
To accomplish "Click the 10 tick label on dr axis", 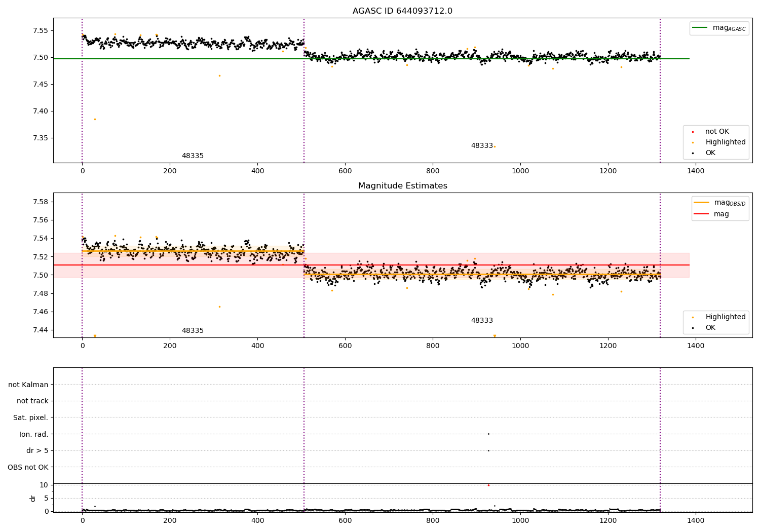I will pyautogui.click(x=44, y=485).
